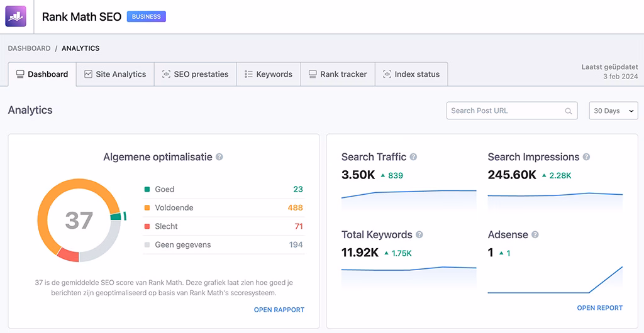
Task: Click the OPEN RAPPORT link
Action: (279, 310)
